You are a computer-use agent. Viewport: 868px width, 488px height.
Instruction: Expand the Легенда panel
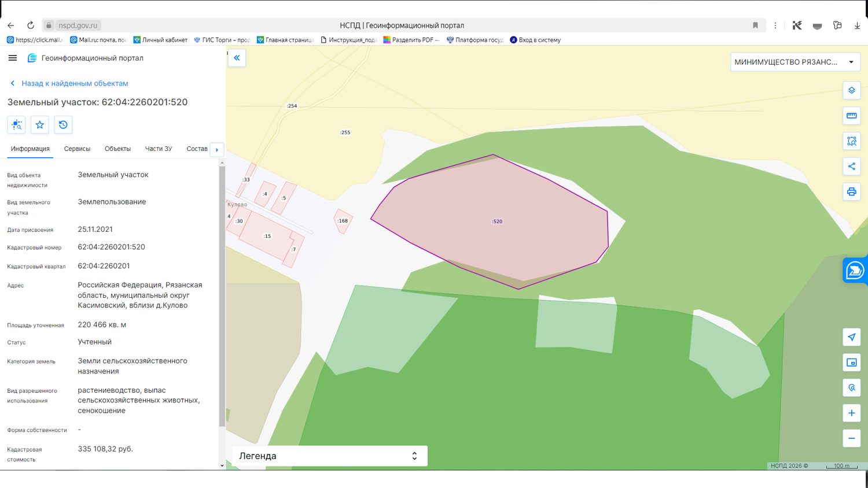coord(330,456)
